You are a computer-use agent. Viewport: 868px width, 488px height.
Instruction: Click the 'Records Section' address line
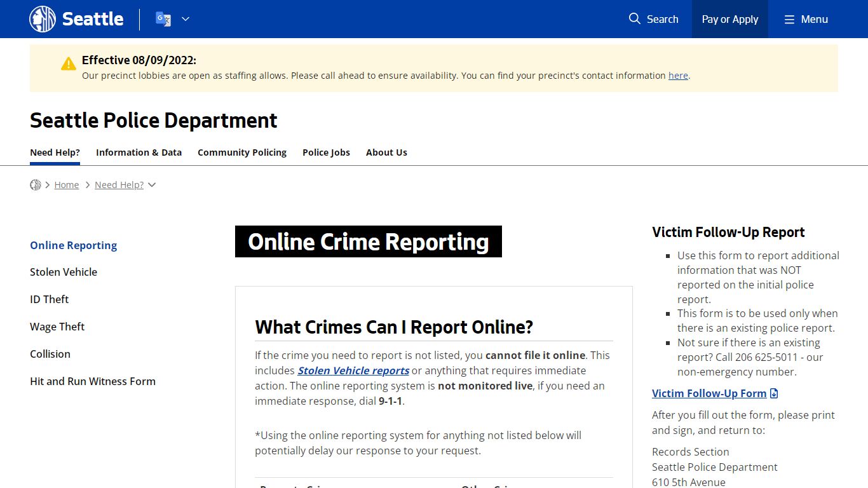(x=691, y=452)
